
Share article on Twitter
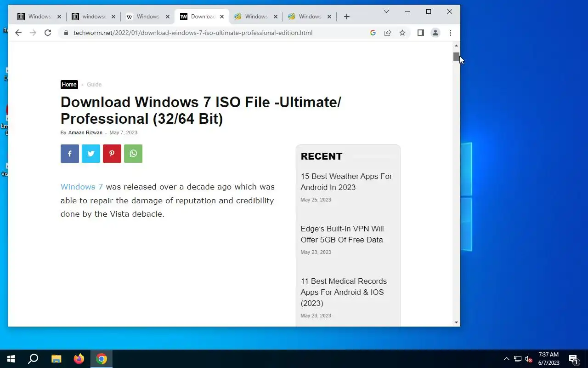click(x=91, y=154)
